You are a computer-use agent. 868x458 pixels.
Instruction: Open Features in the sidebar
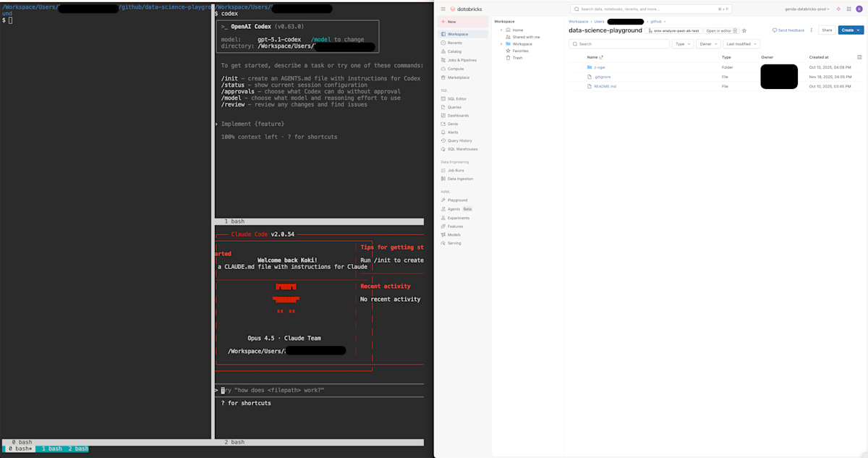463,226
